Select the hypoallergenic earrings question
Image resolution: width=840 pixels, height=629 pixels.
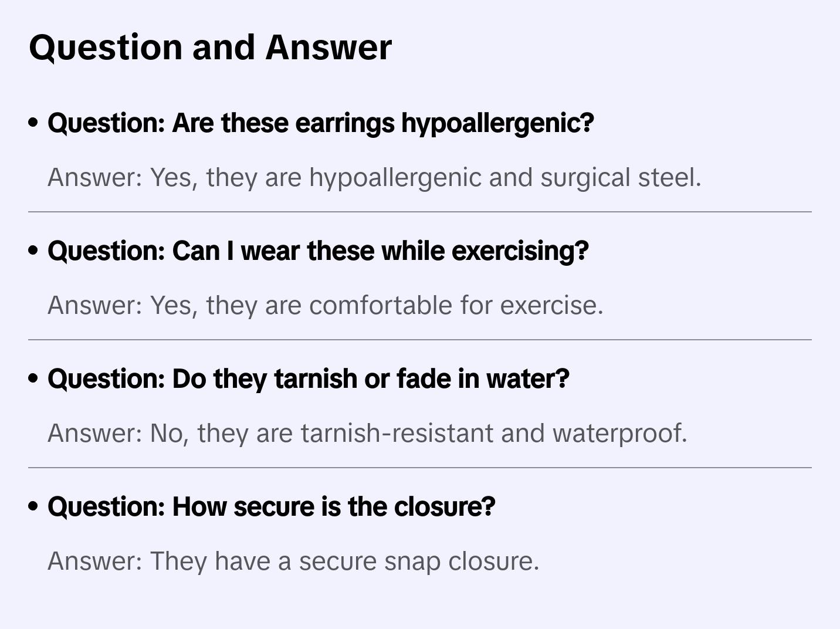(320, 123)
